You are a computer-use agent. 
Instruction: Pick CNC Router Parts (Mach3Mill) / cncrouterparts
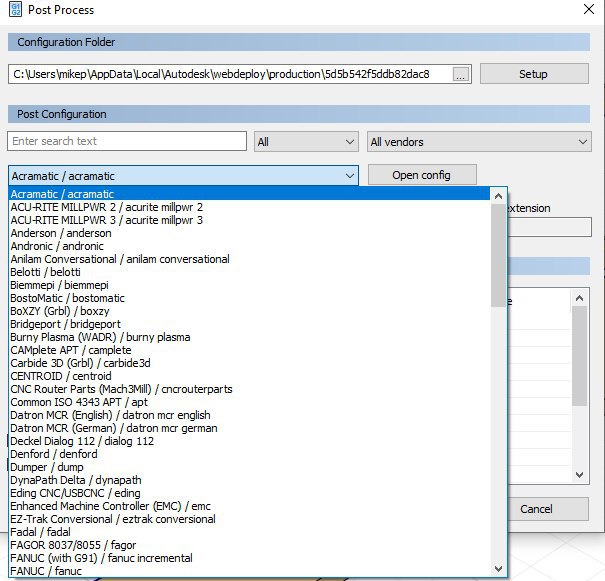(249, 389)
